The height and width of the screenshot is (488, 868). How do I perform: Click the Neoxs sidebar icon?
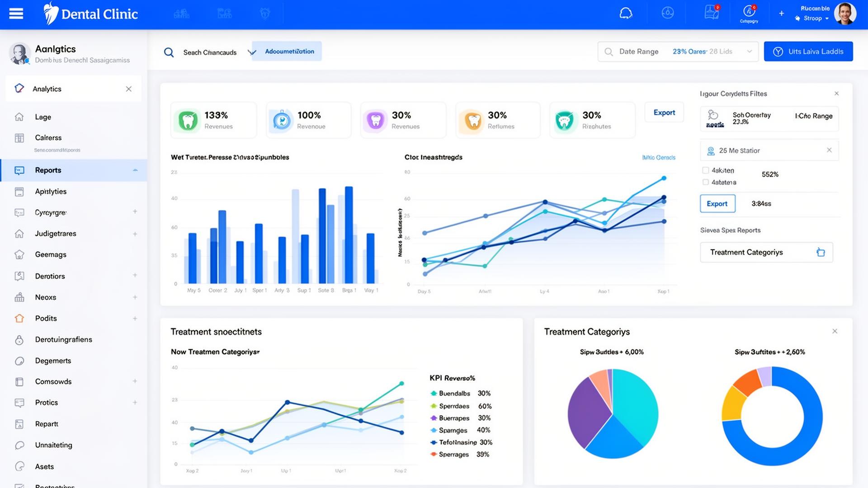pyautogui.click(x=19, y=297)
